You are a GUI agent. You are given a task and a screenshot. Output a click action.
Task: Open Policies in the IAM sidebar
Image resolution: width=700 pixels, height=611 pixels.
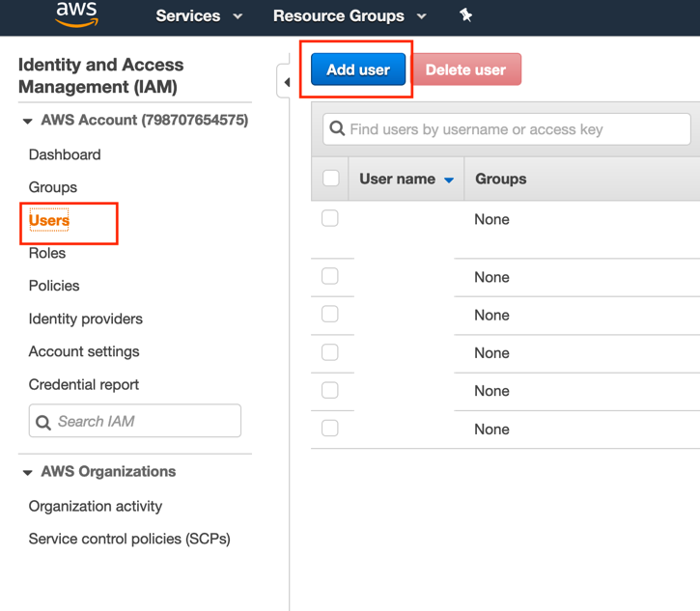pyautogui.click(x=54, y=286)
